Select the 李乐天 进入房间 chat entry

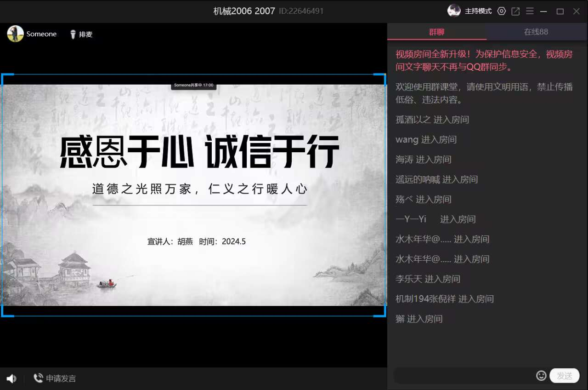coord(428,279)
